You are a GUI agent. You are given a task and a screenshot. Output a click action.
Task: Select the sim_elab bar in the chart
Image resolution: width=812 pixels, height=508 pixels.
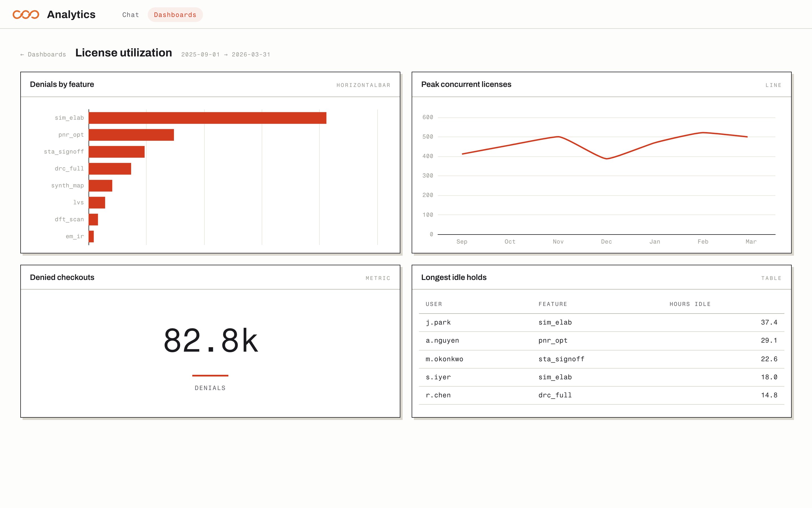(207, 118)
